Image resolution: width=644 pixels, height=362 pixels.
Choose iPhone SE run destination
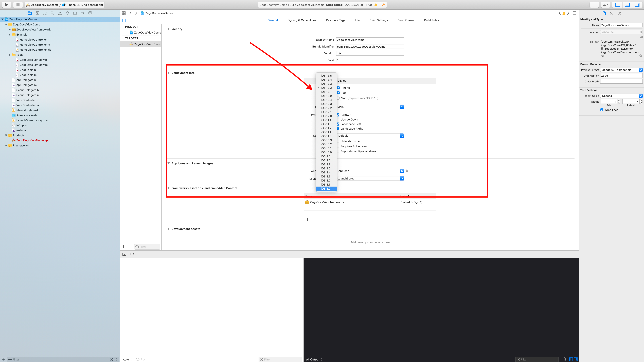[x=82, y=5]
